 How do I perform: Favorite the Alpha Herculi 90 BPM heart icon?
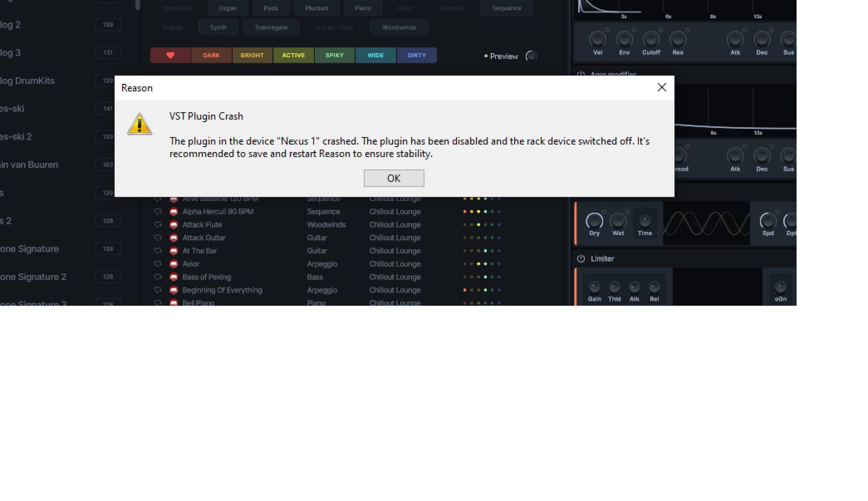[158, 212]
